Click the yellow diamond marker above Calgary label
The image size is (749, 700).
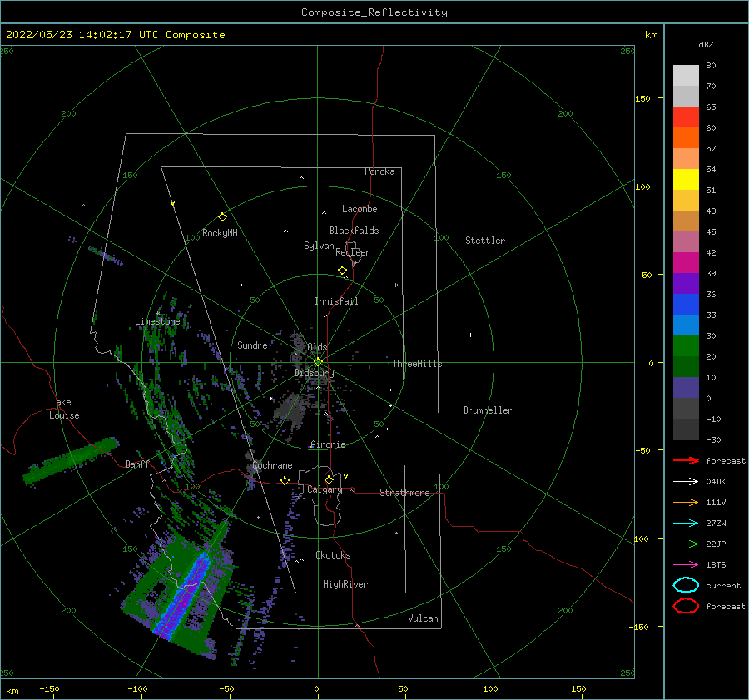point(329,479)
